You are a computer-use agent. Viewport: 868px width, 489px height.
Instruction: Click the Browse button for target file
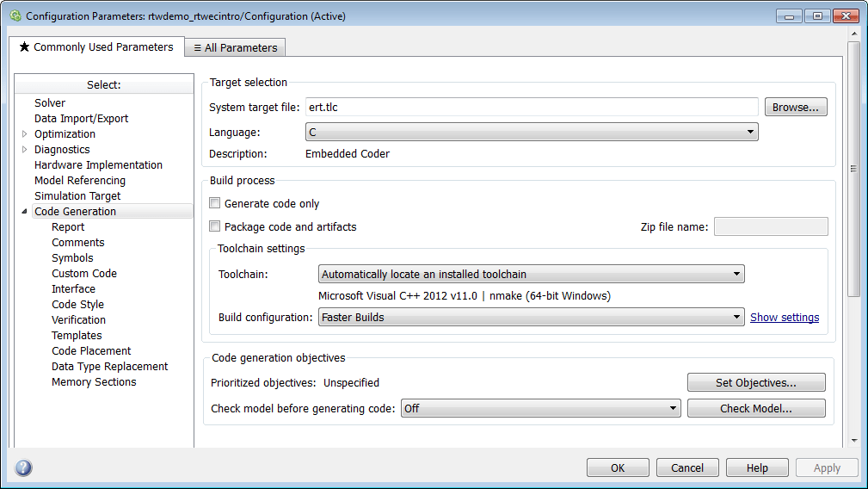click(x=795, y=108)
